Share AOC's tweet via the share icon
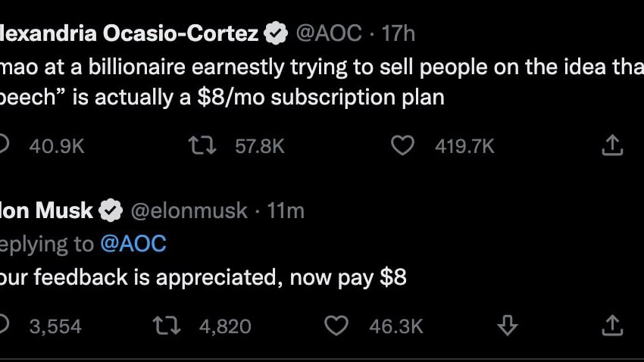 tap(612, 145)
